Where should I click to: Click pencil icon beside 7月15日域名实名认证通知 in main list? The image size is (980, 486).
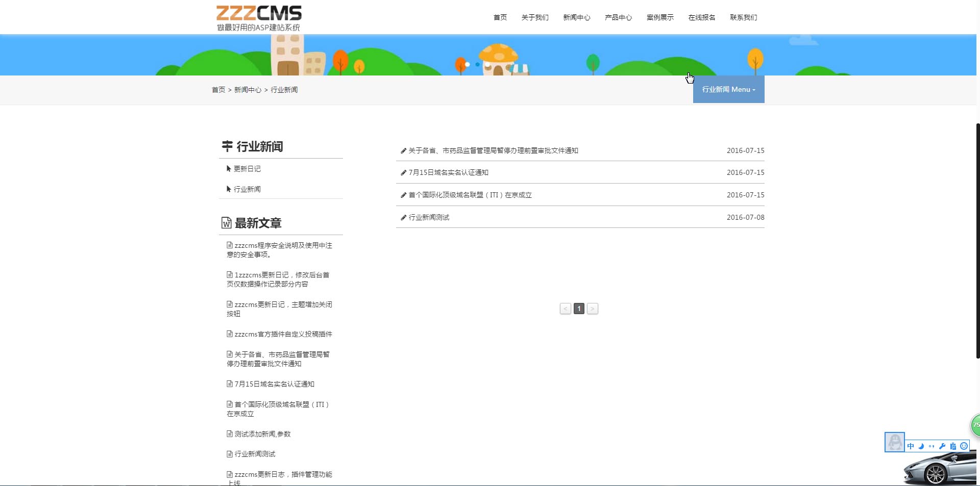[403, 173]
